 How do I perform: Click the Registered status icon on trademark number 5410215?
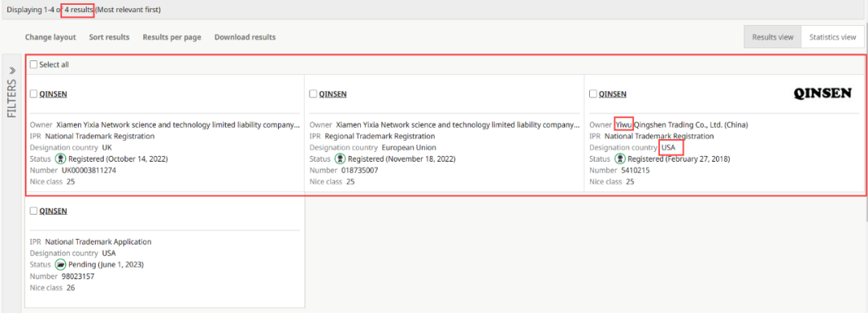pyautogui.click(x=620, y=159)
